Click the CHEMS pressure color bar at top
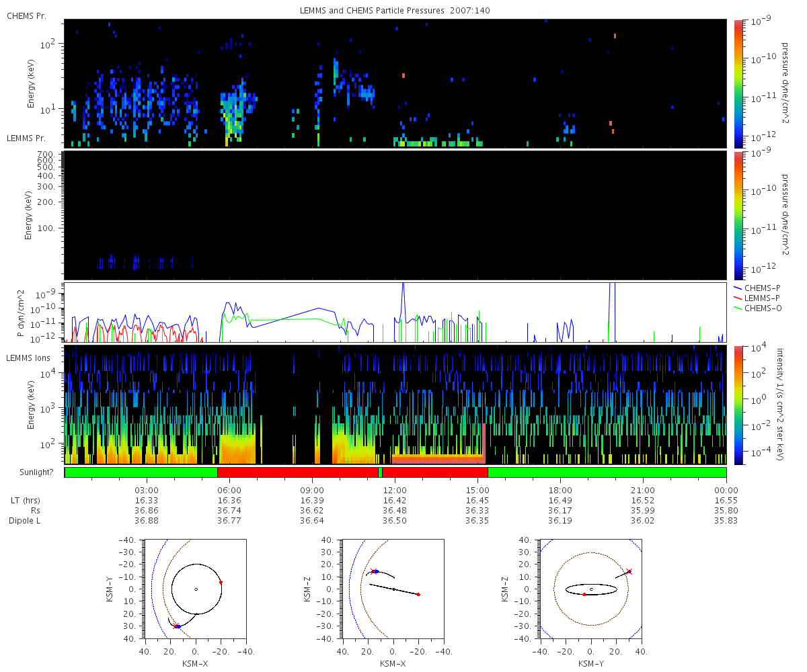The image size is (807, 672). coord(739,83)
